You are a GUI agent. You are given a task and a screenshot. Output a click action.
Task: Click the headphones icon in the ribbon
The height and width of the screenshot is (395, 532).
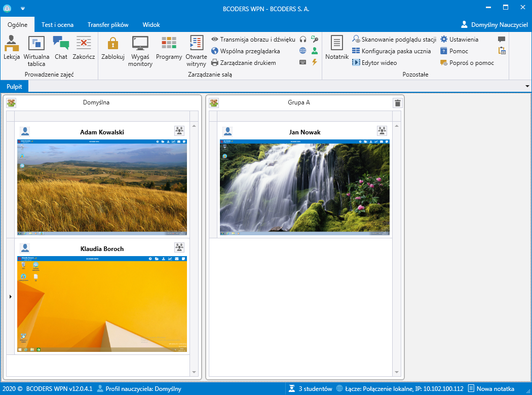point(303,40)
